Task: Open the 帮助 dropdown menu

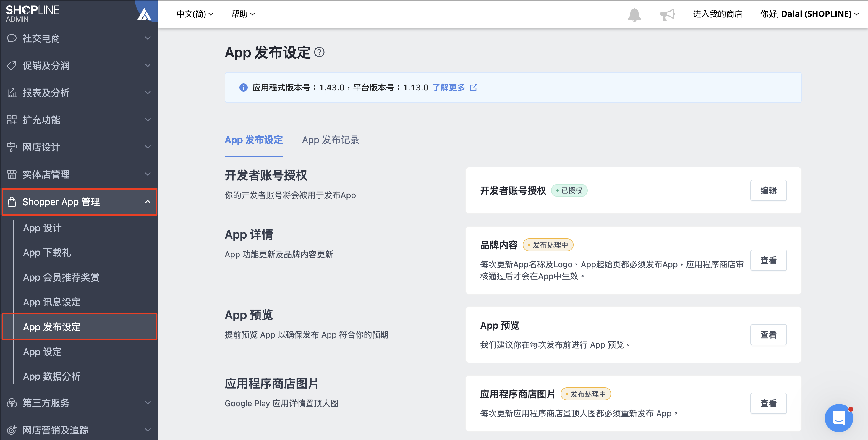Action: click(x=243, y=14)
